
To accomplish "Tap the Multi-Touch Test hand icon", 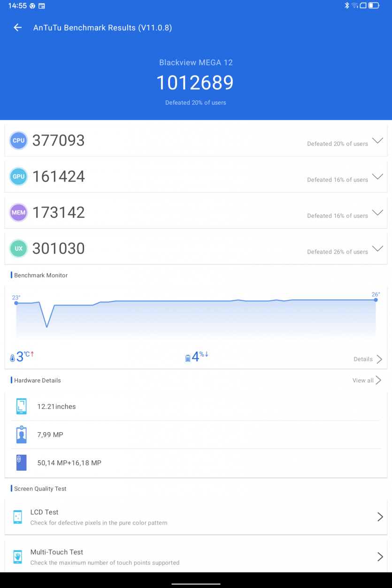I will click(18, 557).
